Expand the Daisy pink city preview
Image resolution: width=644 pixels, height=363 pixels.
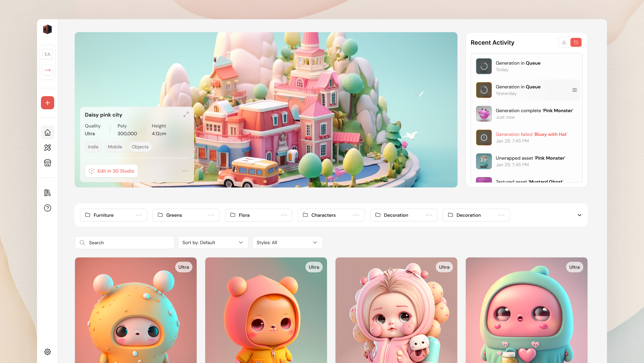[x=186, y=115]
